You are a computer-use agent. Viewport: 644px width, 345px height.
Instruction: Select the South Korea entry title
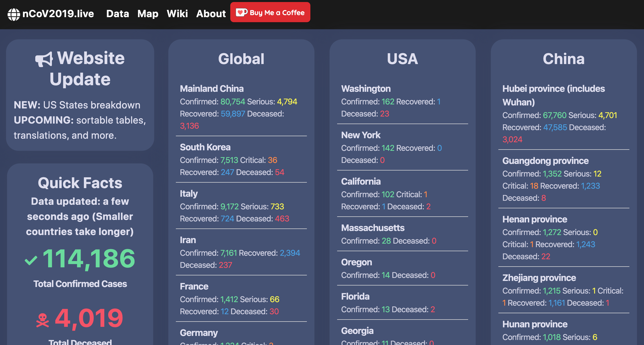pos(205,147)
